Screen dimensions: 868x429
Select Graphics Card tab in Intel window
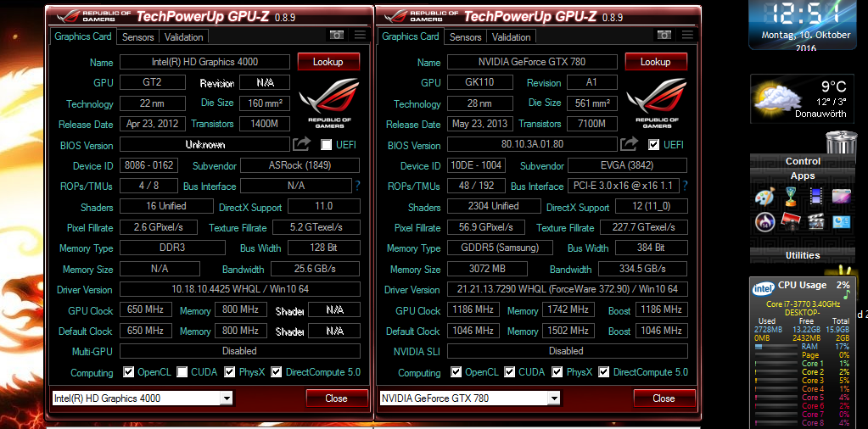pos(83,36)
